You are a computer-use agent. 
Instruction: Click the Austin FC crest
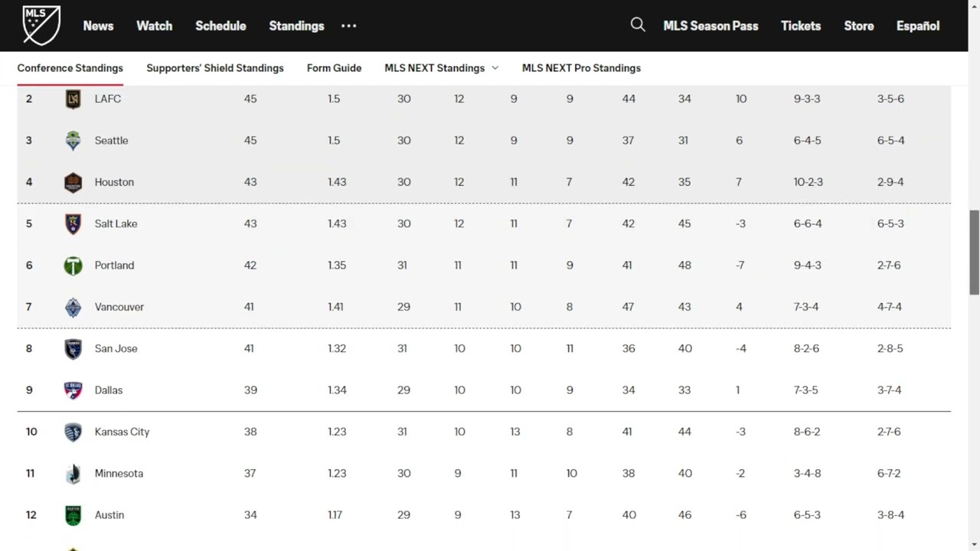[x=73, y=515]
